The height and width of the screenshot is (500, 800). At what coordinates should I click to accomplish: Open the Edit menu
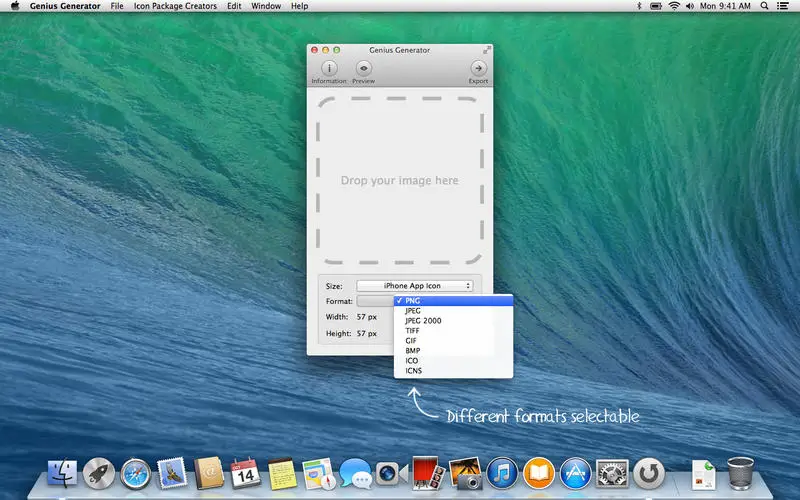(234, 6)
